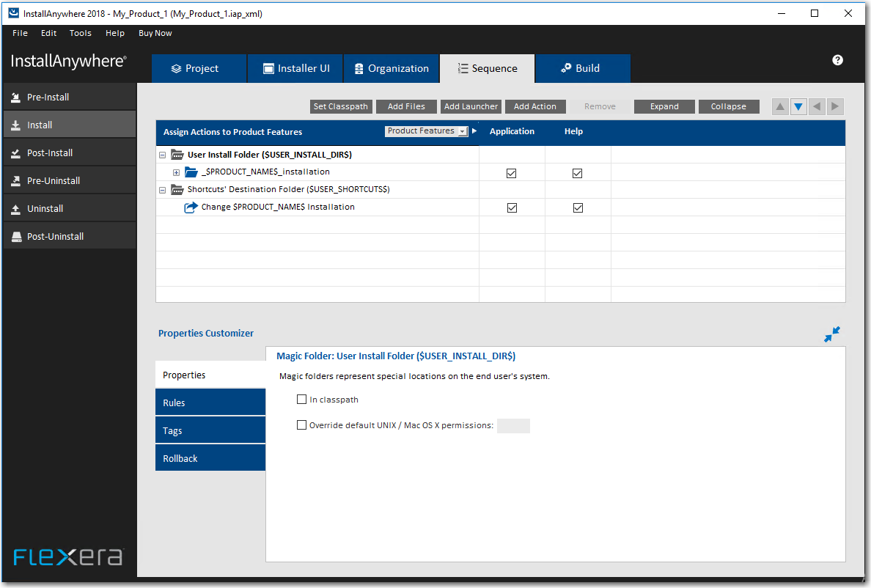Screen dimensions: 871x588
Task: Collapse the User Install Folder node
Action: click(x=162, y=155)
